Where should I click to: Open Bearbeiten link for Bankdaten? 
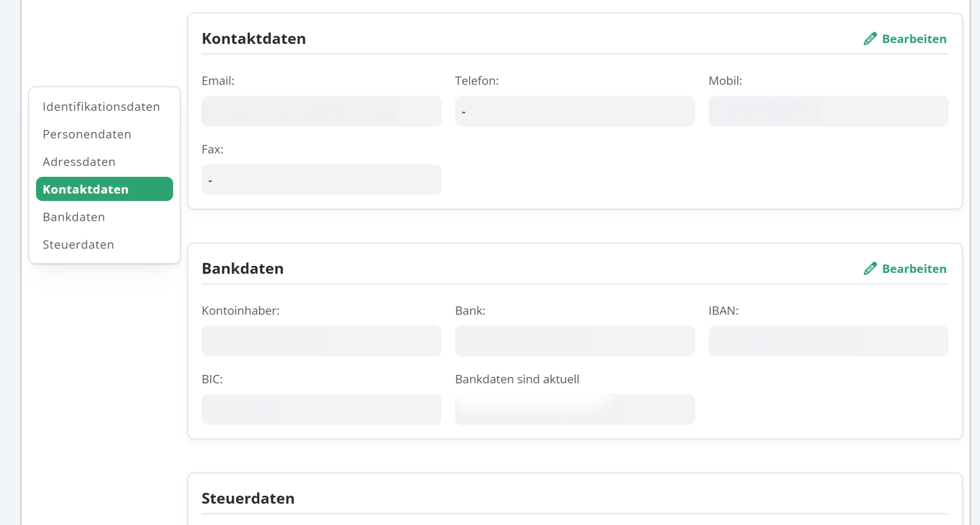click(x=913, y=269)
